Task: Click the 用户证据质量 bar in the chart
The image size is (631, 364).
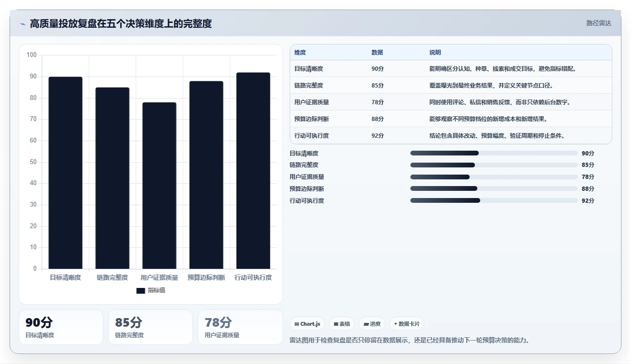Action: (x=159, y=186)
